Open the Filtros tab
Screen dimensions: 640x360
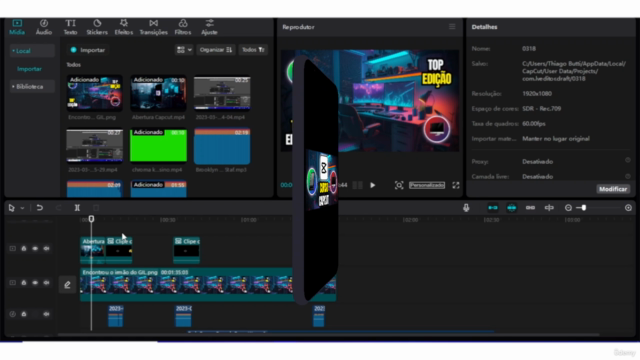coord(183,27)
